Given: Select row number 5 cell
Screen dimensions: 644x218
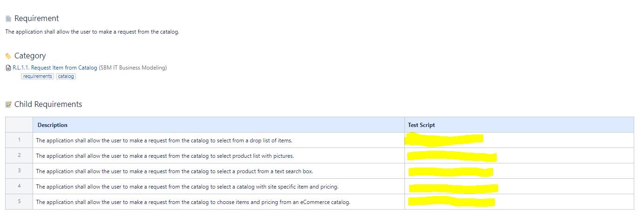Looking at the screenshot, I should [19, 202].
